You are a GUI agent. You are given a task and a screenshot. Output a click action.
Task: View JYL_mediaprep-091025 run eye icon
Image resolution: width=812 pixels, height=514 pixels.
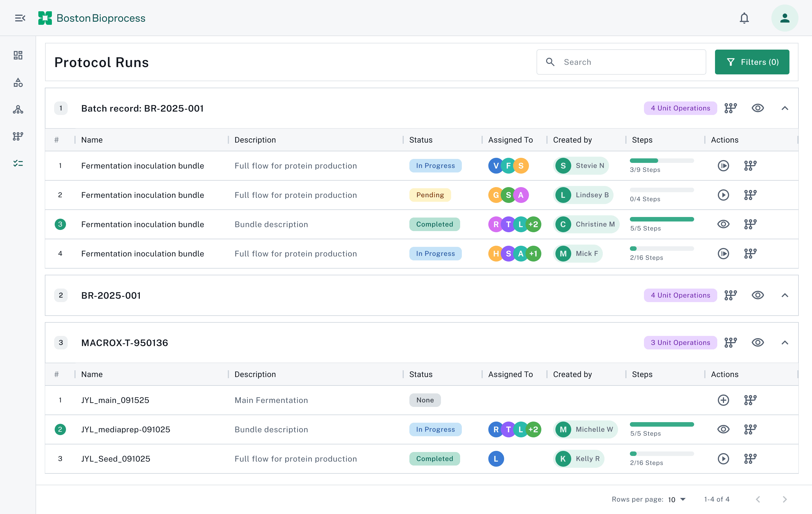(x=723, y=429)
